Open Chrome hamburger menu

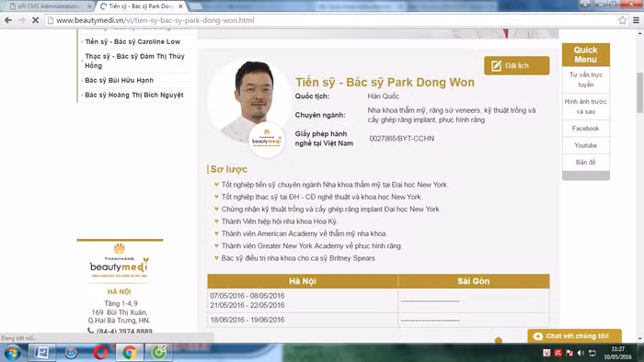coord(636,20)
